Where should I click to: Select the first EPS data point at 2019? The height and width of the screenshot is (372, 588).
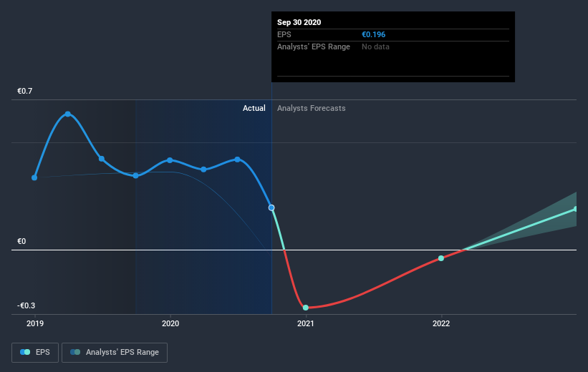click(34, 177)
